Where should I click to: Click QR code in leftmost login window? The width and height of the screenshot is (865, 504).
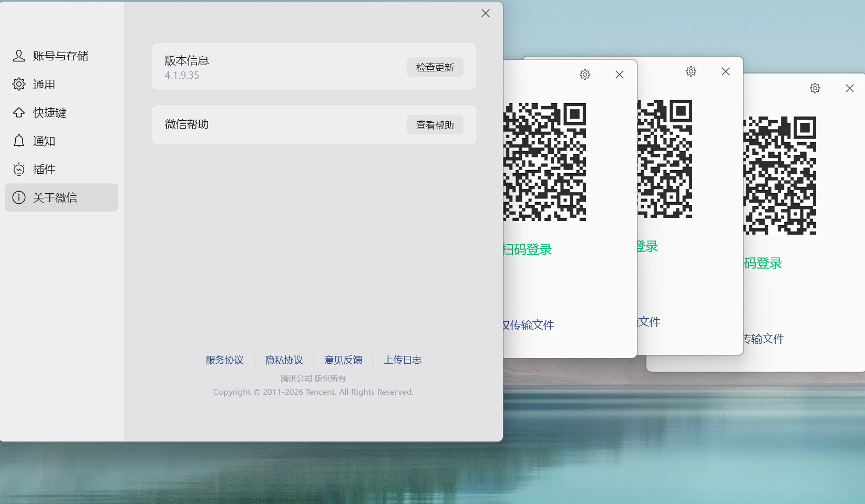pos(545,162)
